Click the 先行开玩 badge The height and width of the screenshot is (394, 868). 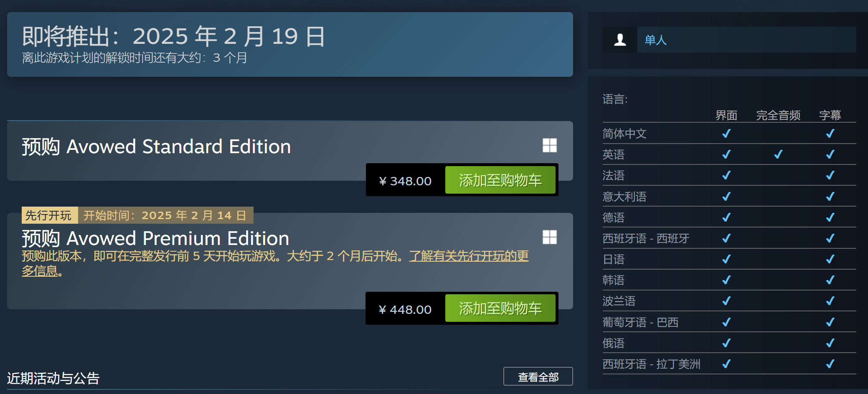pos(49,215)
